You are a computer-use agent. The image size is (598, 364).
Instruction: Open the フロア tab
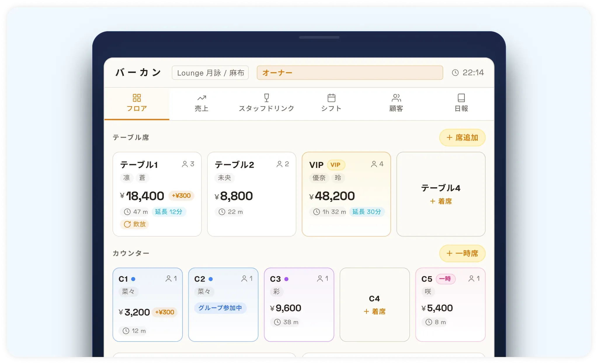137,103
